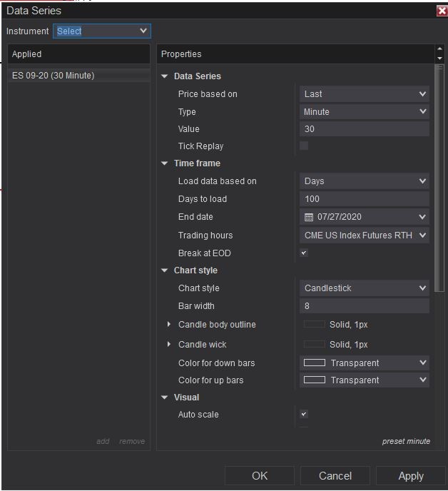Uncheck Break at EOD
Screen dimensions: 448x491
point(304,253)
